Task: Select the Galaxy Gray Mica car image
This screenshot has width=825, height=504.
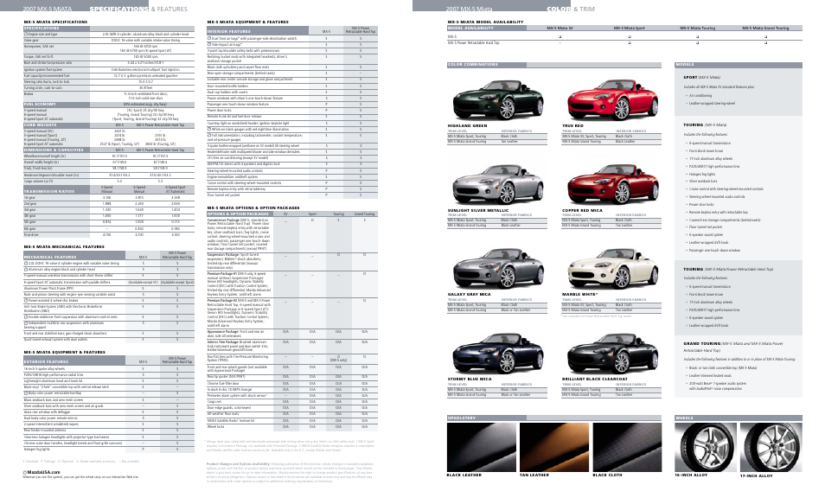Action: coord(498,269)
